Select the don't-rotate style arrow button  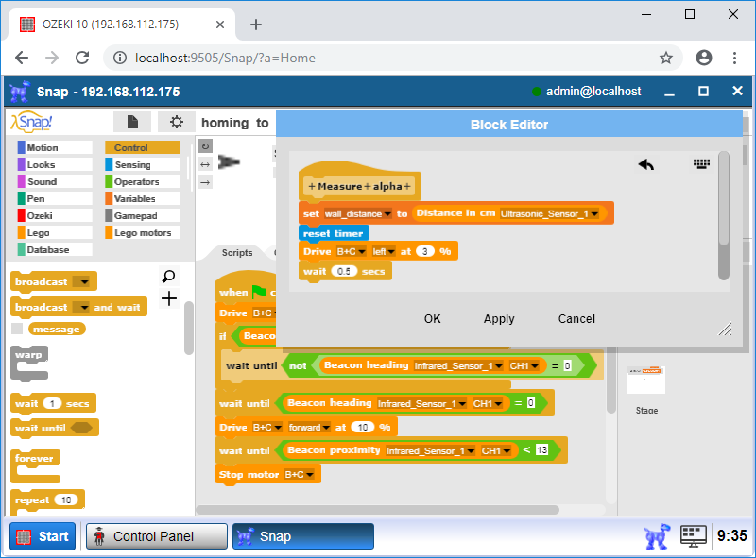point(205,181)
